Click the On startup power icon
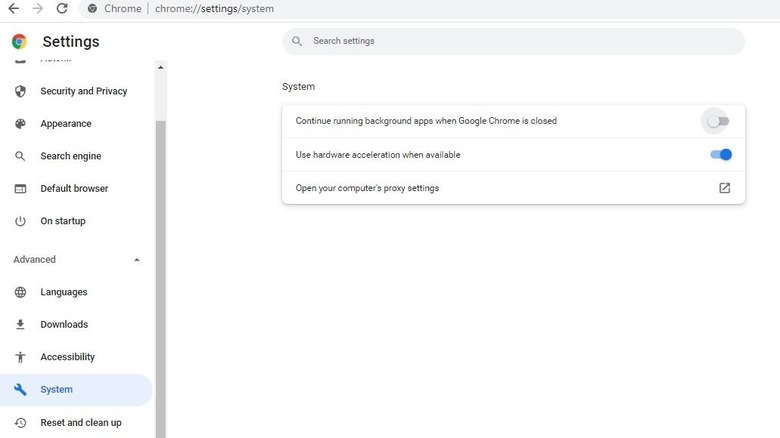This screenshot has height=438, width=780. (x=20, y=221)
